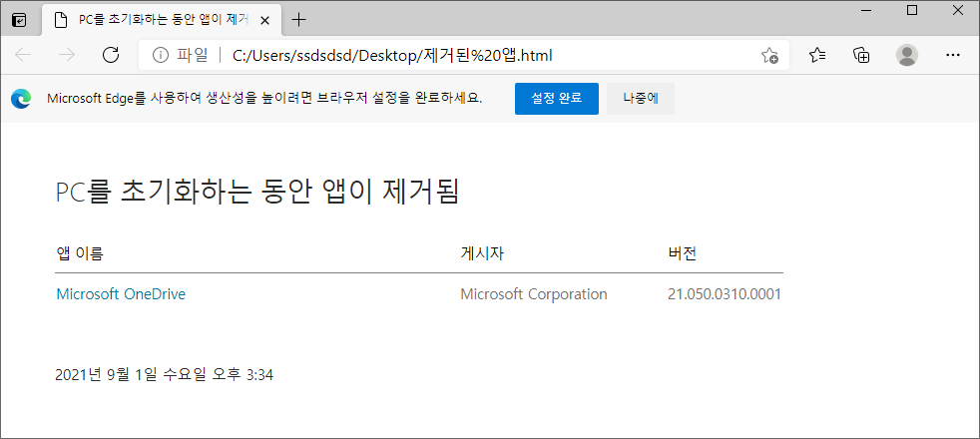This screenshot has width=980, height=439.
Task: Add this page to favorites star icon
Action: click(x=769, y=56)
